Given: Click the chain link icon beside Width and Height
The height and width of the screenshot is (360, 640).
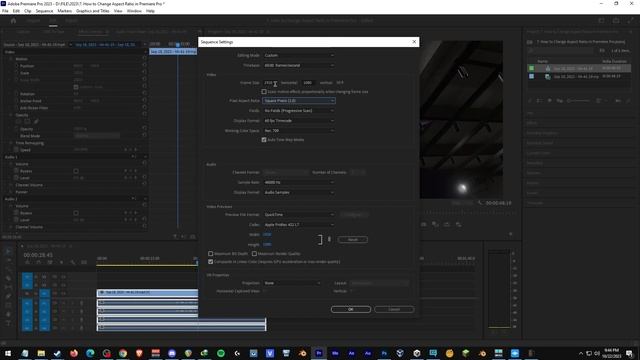Looking at the screenshot, I should (329, 239).
